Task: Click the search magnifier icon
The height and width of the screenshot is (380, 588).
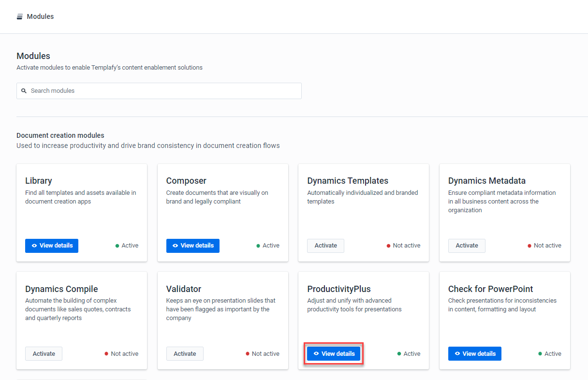Action: coord(24,91)
